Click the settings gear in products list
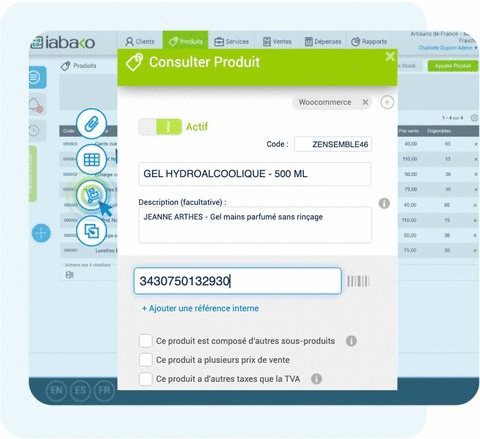The height and width of the screenshot is (439, 480). [474, 118]
